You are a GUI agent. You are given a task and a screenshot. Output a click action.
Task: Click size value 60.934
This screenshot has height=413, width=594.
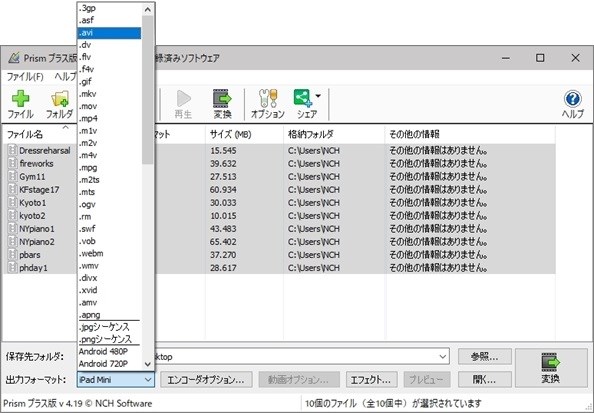pyautogui.click(x=223, y=189)
